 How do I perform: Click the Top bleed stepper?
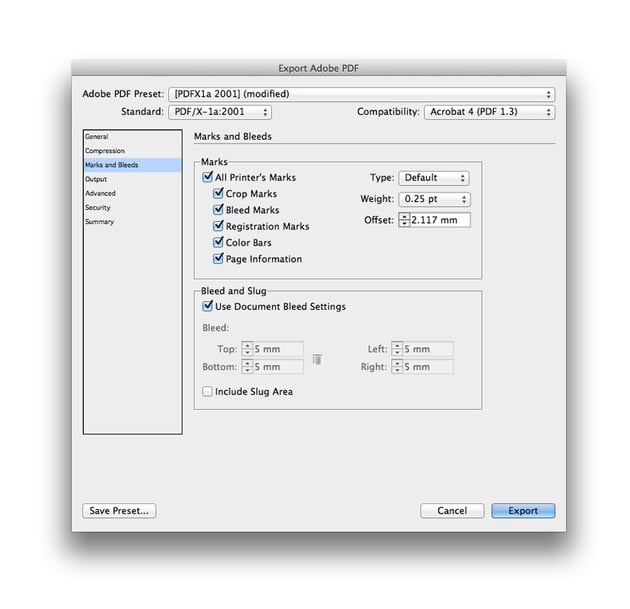(x=247, y=349)
